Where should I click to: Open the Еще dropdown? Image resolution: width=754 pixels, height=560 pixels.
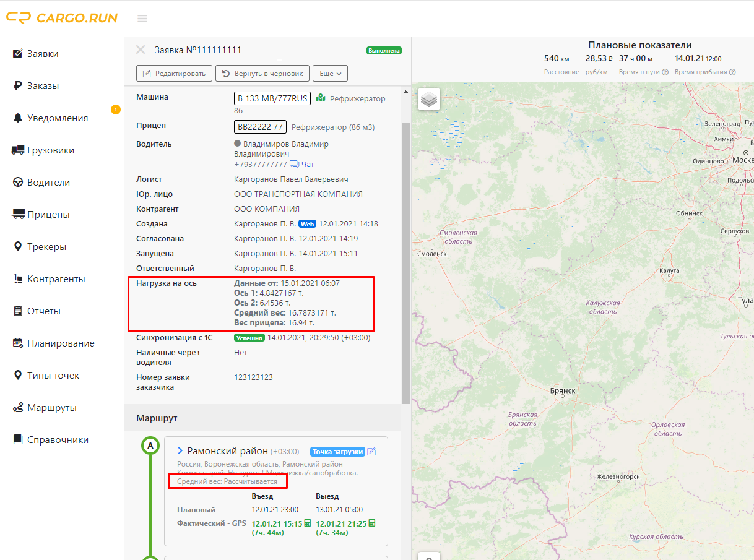[330, 73]
